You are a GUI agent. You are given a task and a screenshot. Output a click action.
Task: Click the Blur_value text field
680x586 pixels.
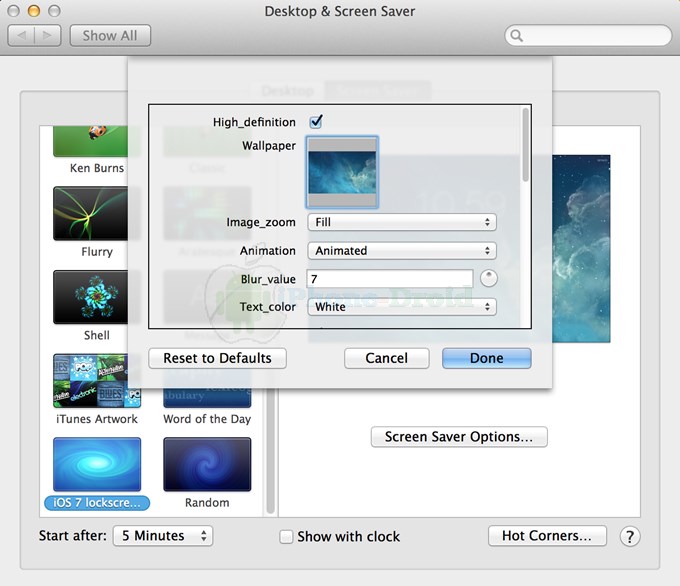coord(390,279)
